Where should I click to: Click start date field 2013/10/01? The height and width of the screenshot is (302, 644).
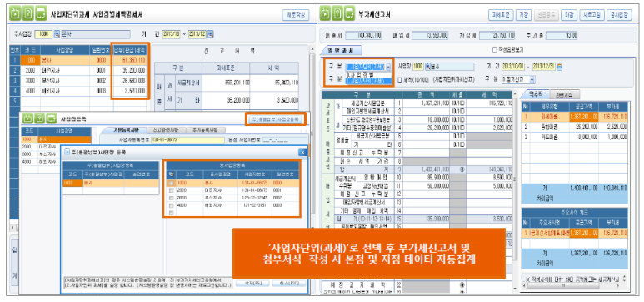pos(514,67)
